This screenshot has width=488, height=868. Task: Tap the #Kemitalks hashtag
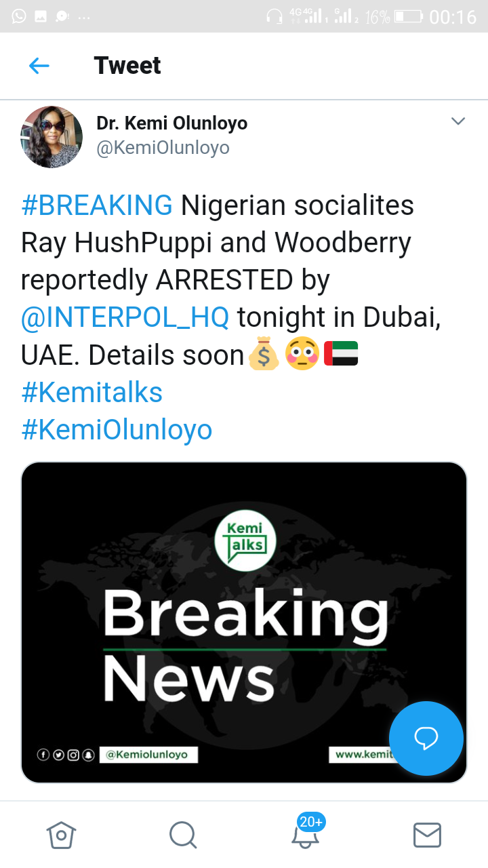(x=92, y=393)
